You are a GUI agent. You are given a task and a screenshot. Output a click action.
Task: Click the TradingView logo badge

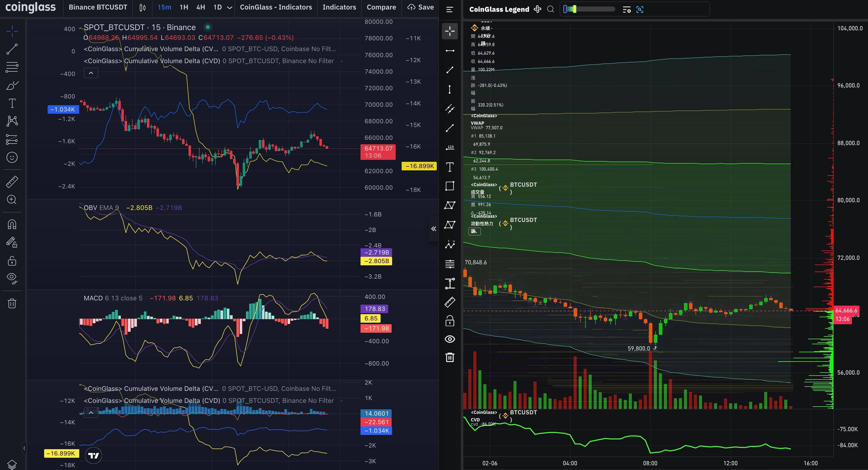(x=93, y=455)
